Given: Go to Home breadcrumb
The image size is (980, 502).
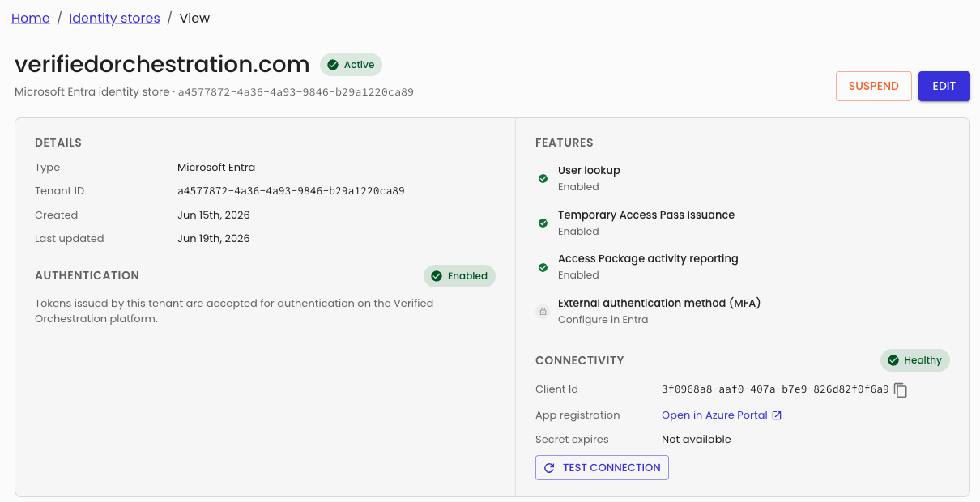Looking at the screenshot, I should 31,18.
